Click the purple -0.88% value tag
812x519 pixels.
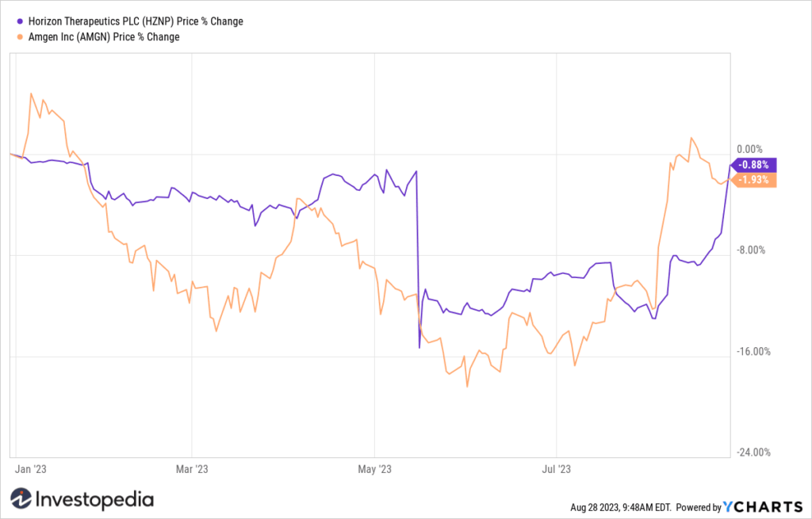point(753,165)
